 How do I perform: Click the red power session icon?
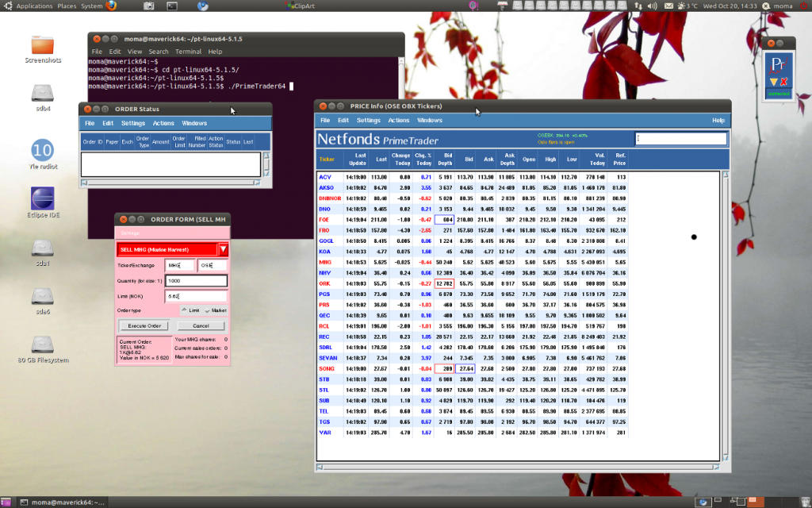click(804, 6)
